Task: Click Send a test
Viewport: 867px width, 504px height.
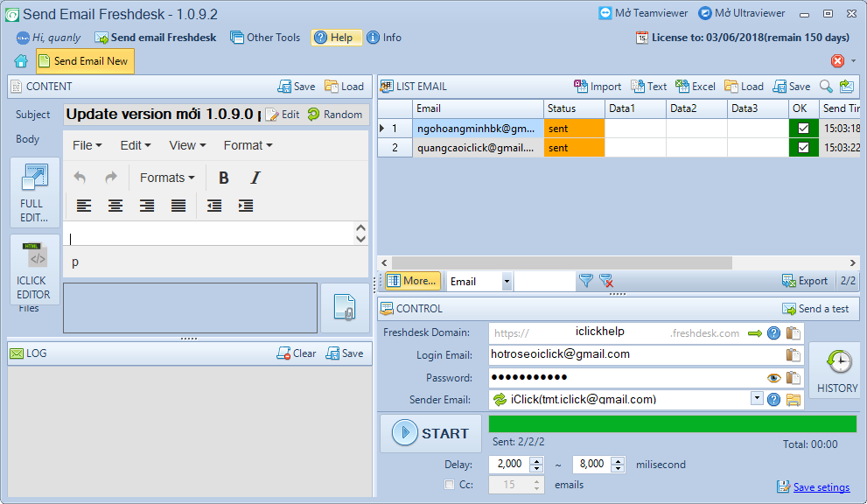Action: 815,309
